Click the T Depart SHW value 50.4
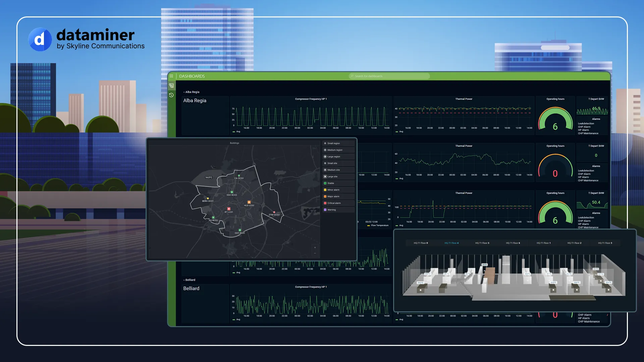 [596, 202]
